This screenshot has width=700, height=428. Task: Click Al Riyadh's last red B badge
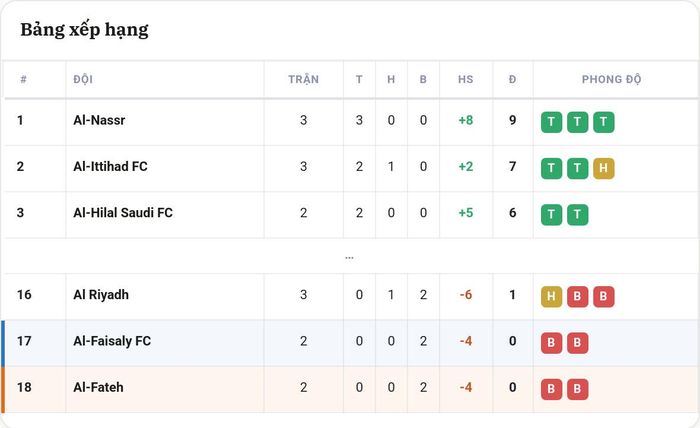(604, 297)
